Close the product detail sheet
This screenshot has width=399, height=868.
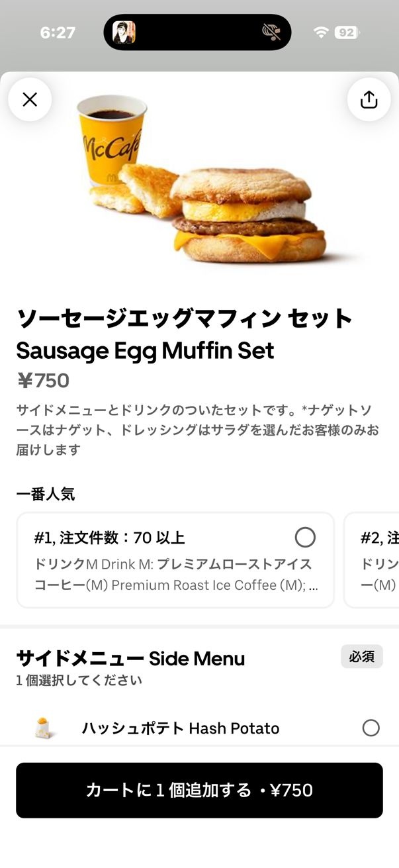[30, 99]
